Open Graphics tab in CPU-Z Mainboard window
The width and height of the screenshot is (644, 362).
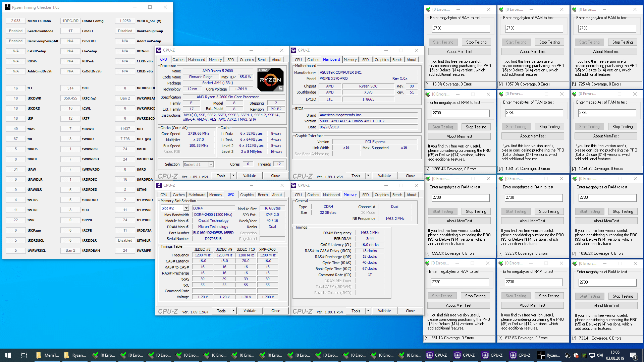coord(381,60)
